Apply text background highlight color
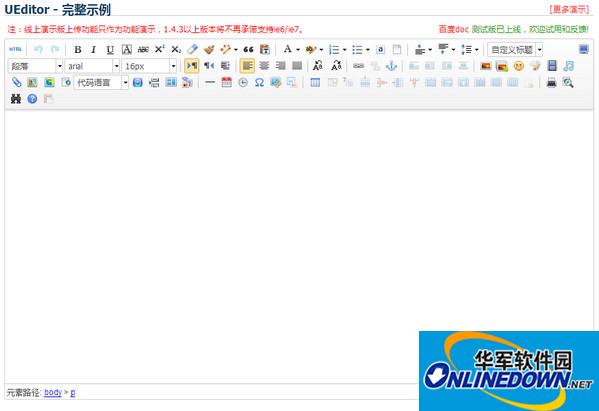Image resolution: width=599 pixels, height=411 pixels. click(311, 49)
